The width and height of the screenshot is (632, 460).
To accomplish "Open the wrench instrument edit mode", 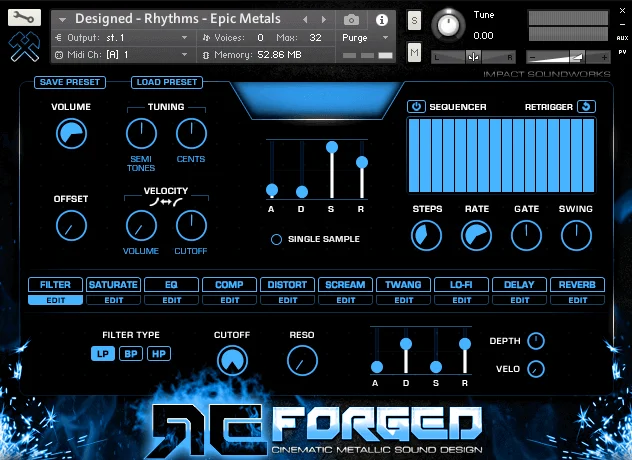I will 24,17.
